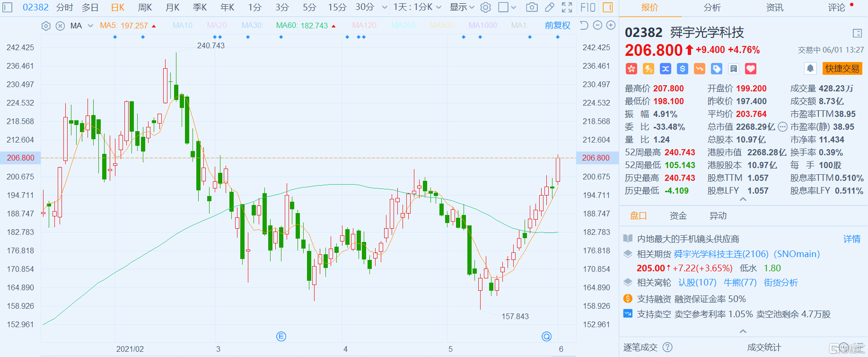
Task: Open the MA indicator type dropdown
Action: click(x=90, y=26)
